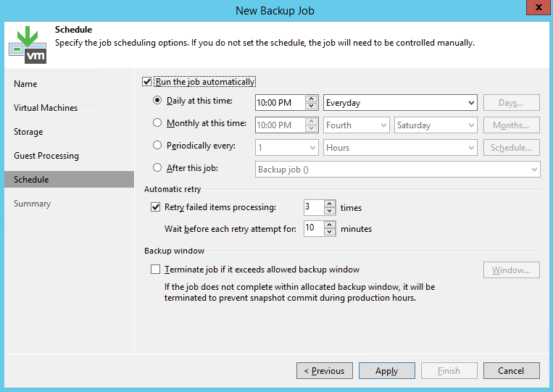Click the VM backup wizard icon
Viewport: 553px width, 392px height.
27,44
